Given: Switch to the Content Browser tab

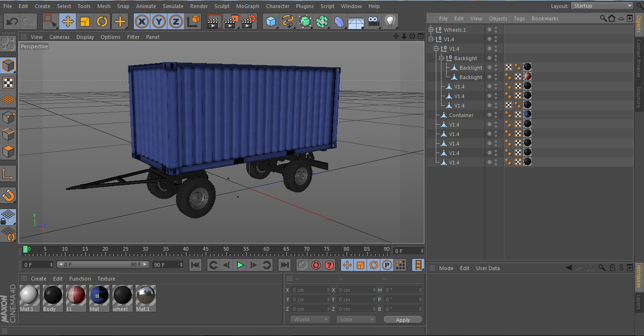Looking at the screenshot, I should [638, 58].
